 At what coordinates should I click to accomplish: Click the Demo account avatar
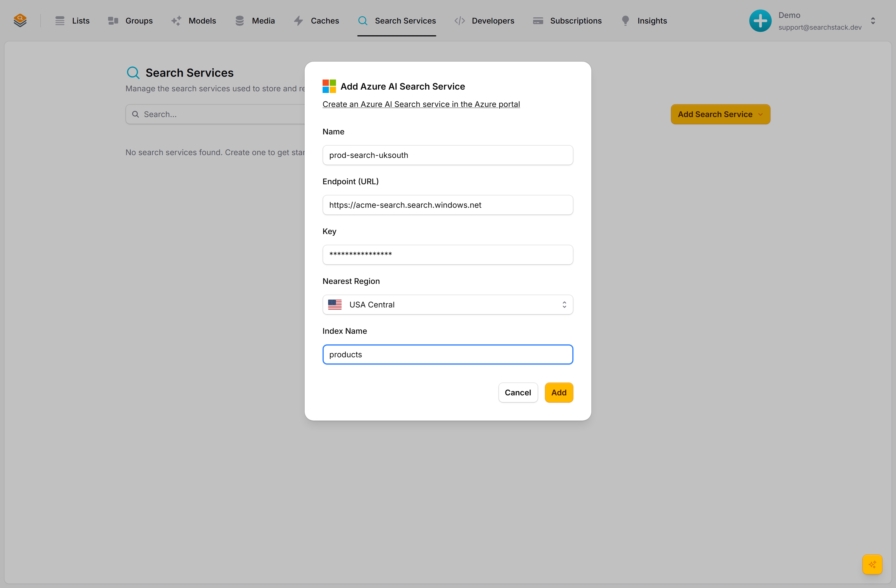760,21
